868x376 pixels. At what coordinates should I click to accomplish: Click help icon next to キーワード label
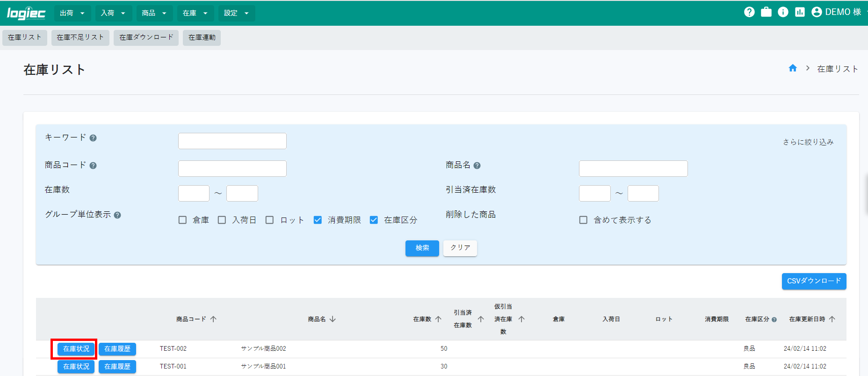point(93,138)
